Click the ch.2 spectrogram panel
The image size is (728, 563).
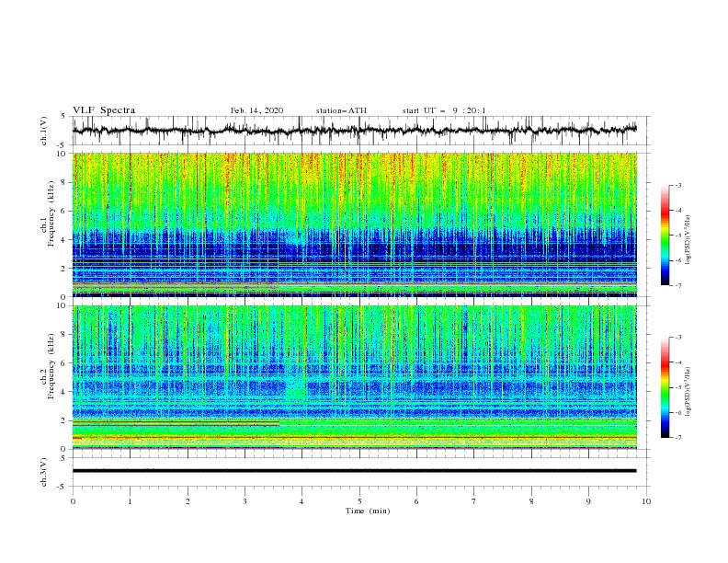[x=354, y=377]
